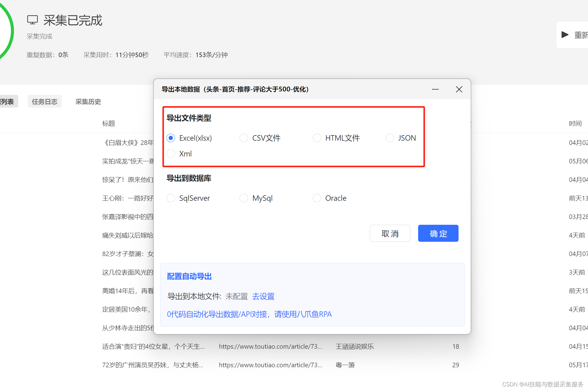The height and width of the screenshot is (390, 588).
Task: Click the 痛失刘威以后嫁给 row title
Action: click(x=128, y=235)
